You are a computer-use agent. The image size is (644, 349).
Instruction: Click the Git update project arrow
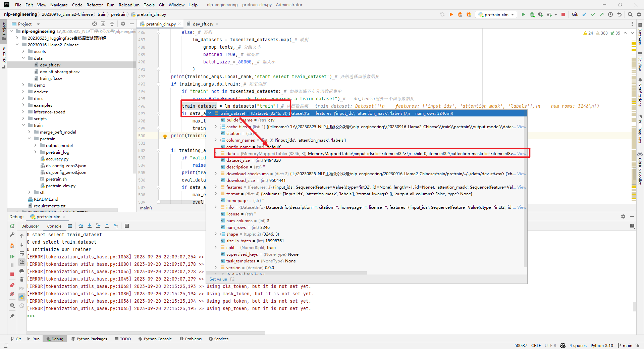pyautogui.click(x=584, y=14)
